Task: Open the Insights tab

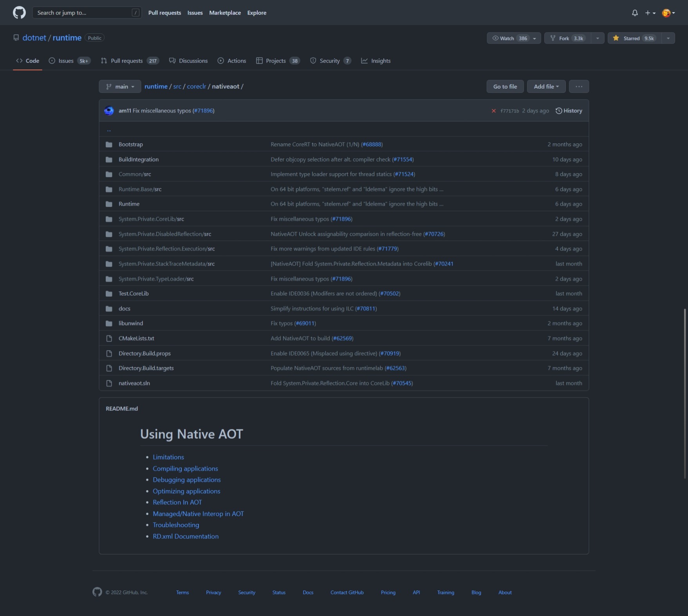Action: [376, 61]
